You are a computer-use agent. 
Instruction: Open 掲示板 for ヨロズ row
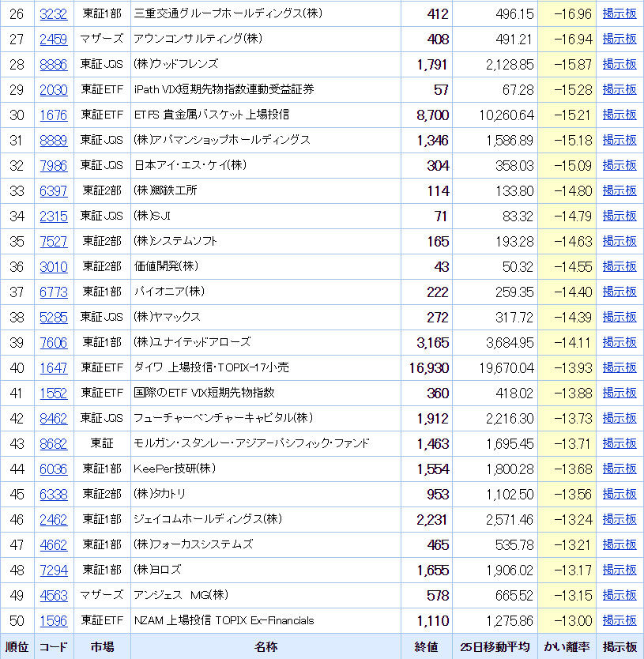coord(620,570)
